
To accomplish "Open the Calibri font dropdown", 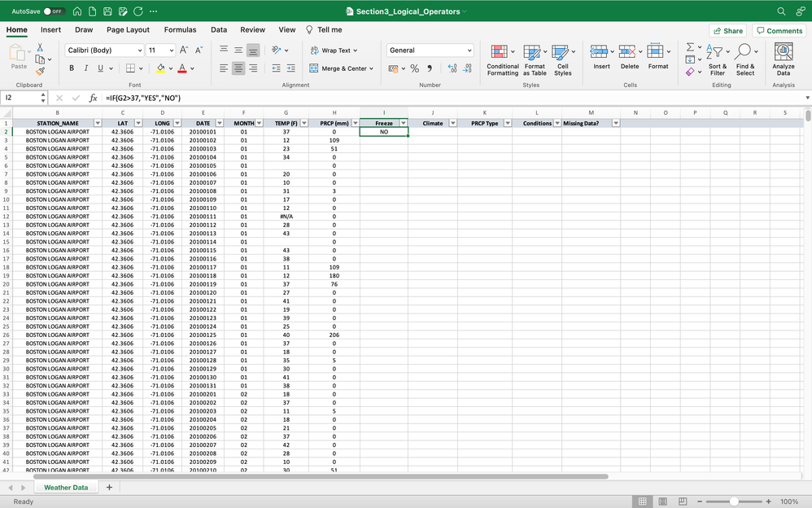I will click(104, 50).
